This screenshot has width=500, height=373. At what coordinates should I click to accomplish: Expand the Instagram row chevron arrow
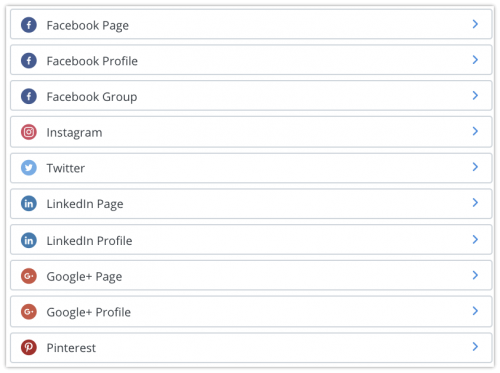[x=475, y=131]
